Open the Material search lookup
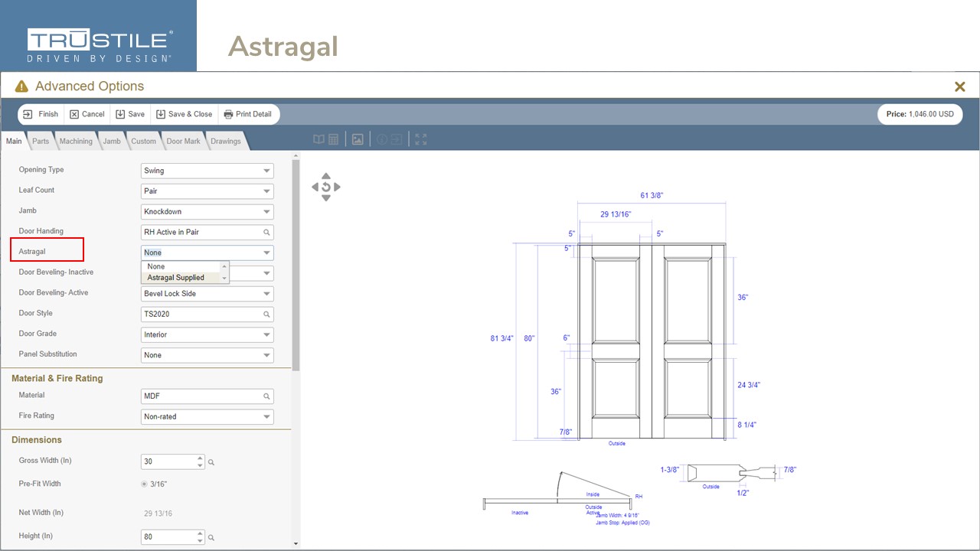 (266, 396)
